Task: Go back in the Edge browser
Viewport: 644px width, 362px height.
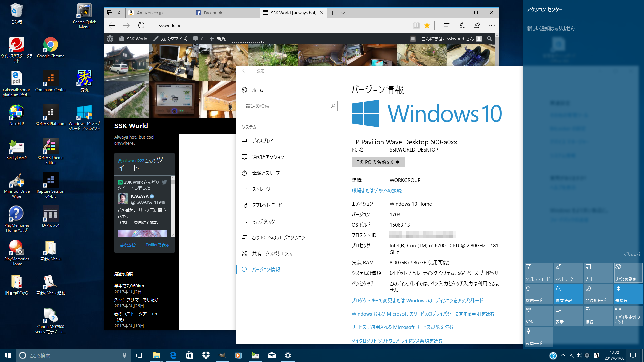Action: click(112, 25)
